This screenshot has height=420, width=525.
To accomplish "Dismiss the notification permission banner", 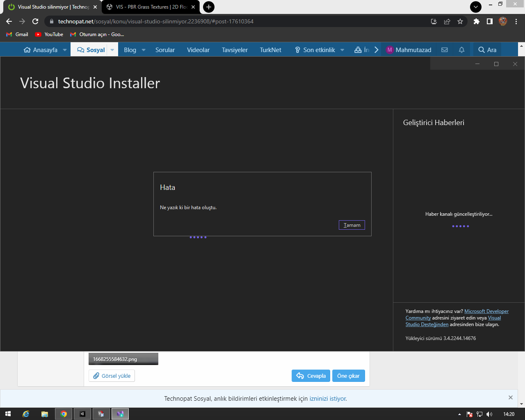I will pyautogui.click(x=511, y=397).
